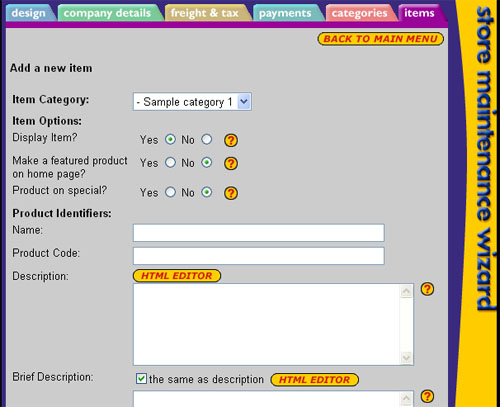Open the Item Category dropdown

192,102
